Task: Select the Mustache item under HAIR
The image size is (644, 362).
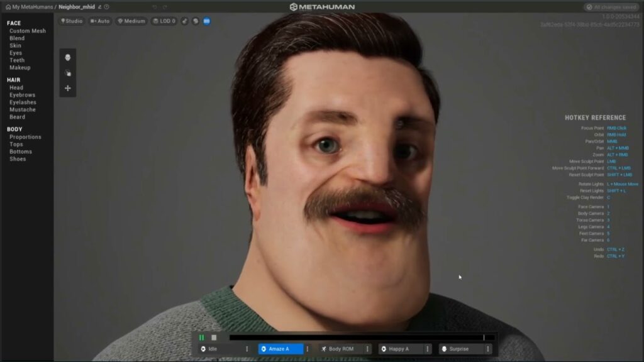Action: (x=21, y=109)
